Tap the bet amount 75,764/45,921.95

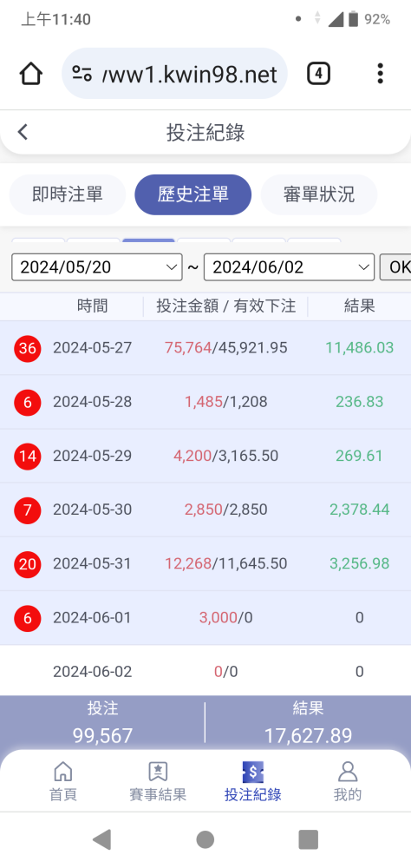point(225,348)
